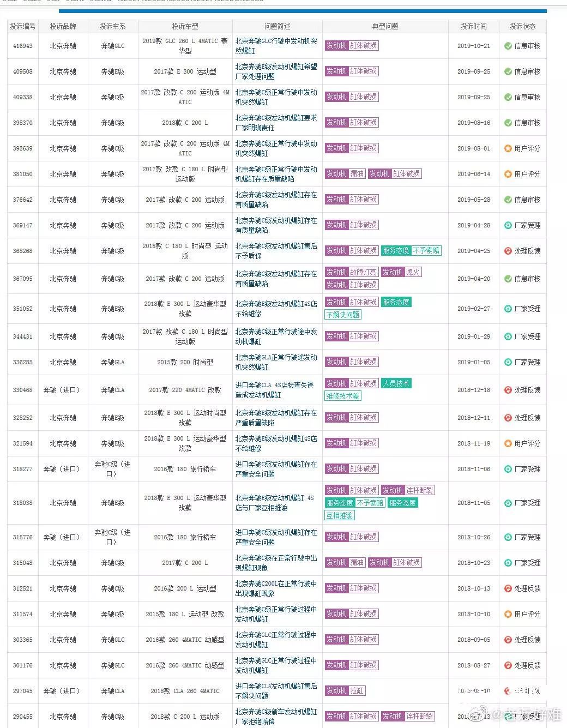Screen dimensions: 567x728
Task: Click the status check icon in row 409338
Action: (x=508, y=97)
